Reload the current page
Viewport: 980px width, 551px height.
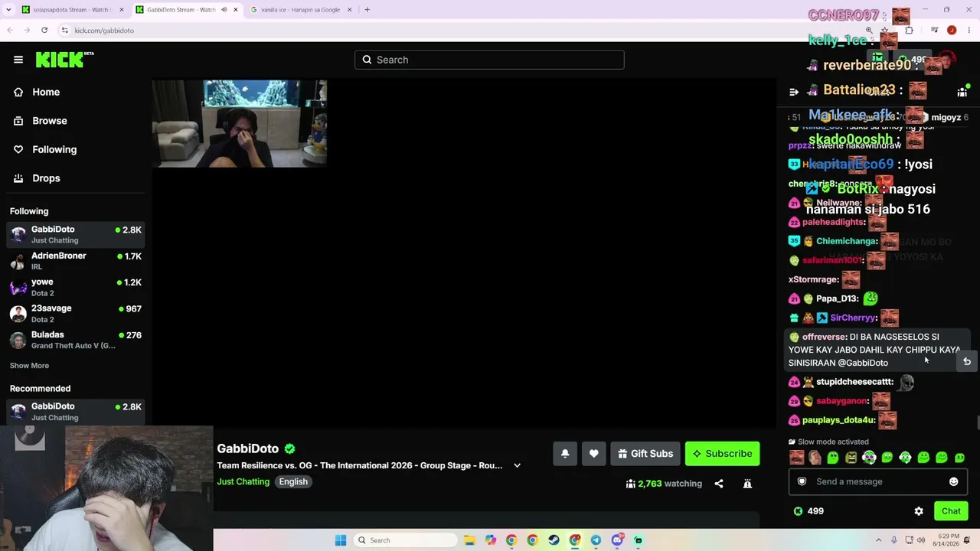(44, 30)
